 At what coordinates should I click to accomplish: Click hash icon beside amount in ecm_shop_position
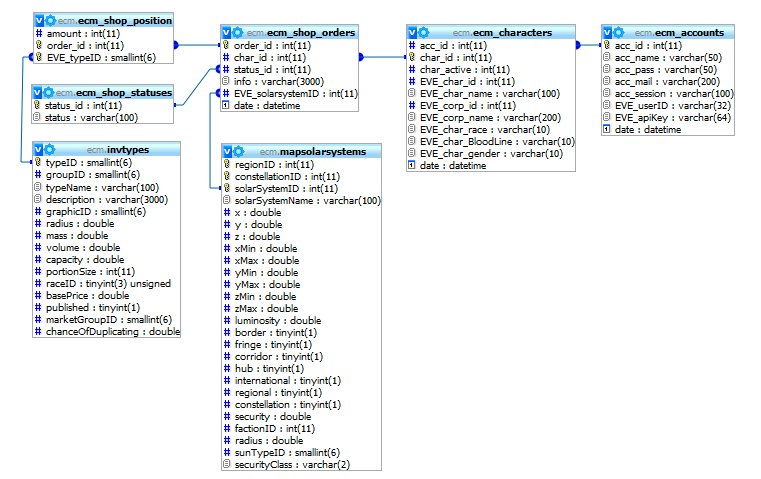pyautogui.click(x=39, y=33)
